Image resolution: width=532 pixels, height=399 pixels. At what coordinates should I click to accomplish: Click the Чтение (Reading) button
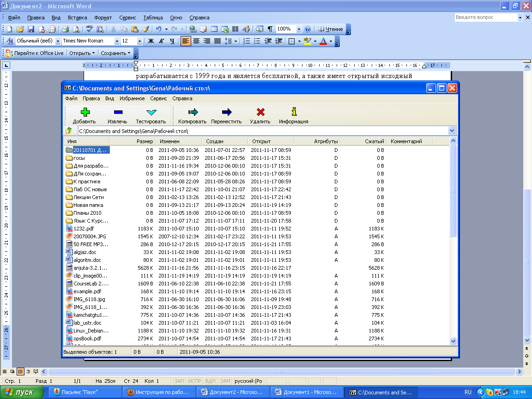click(330, 29)
